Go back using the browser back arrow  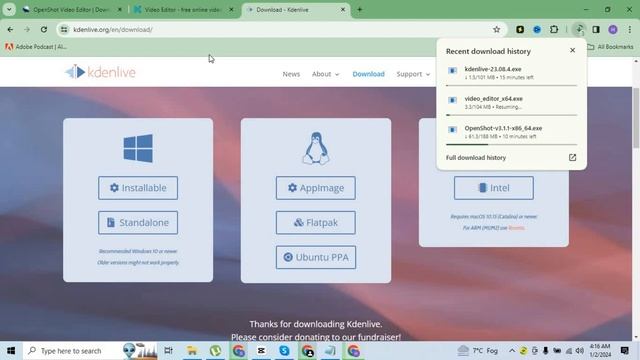[x=10, y=29]
